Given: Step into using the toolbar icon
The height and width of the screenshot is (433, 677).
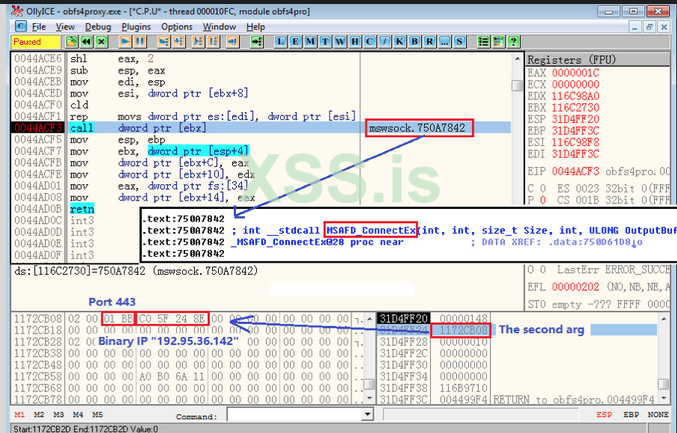Looking at the screenshot, I should [164, 42].
